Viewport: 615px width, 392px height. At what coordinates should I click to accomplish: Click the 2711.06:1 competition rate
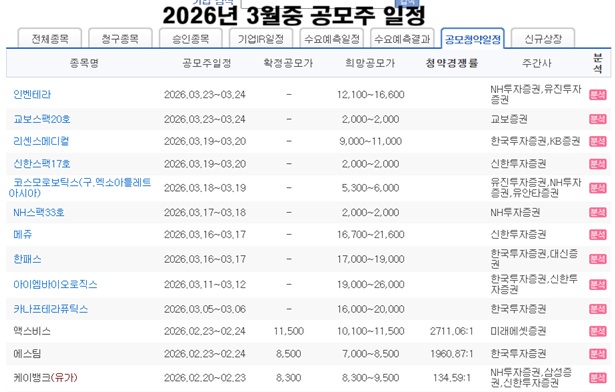[x=451, y=331]
